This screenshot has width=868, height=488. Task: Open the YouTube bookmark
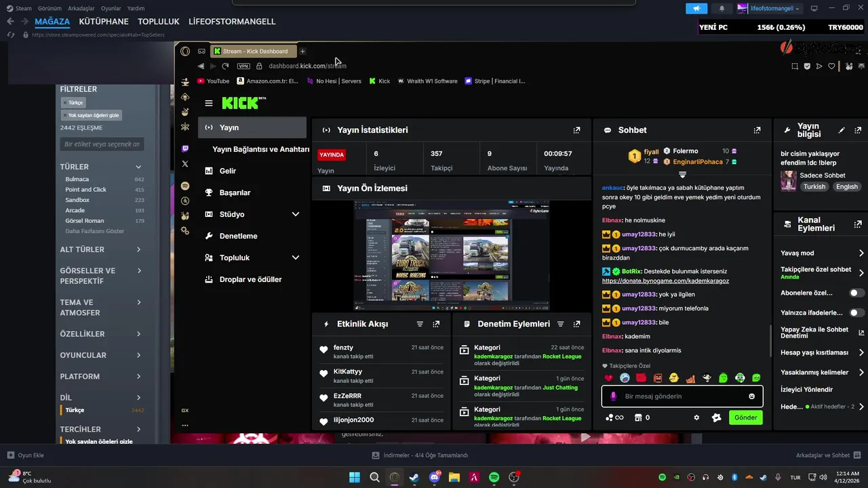(213, 81)
